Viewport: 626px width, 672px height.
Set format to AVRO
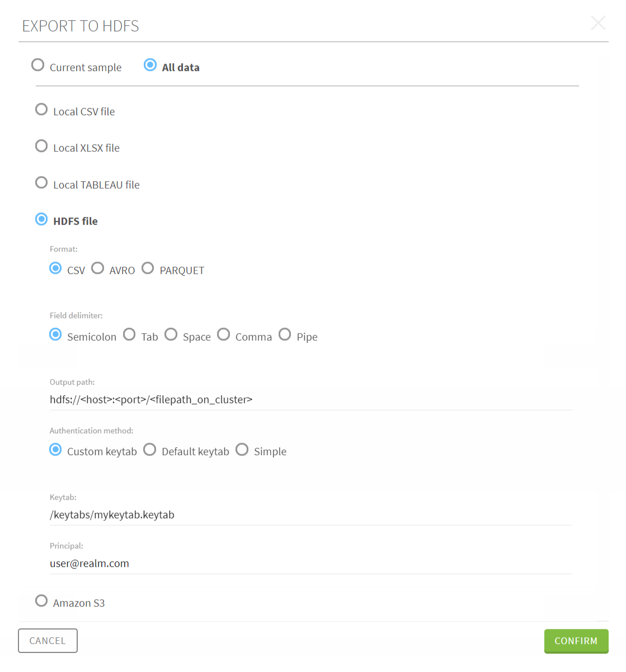[98, 268]
